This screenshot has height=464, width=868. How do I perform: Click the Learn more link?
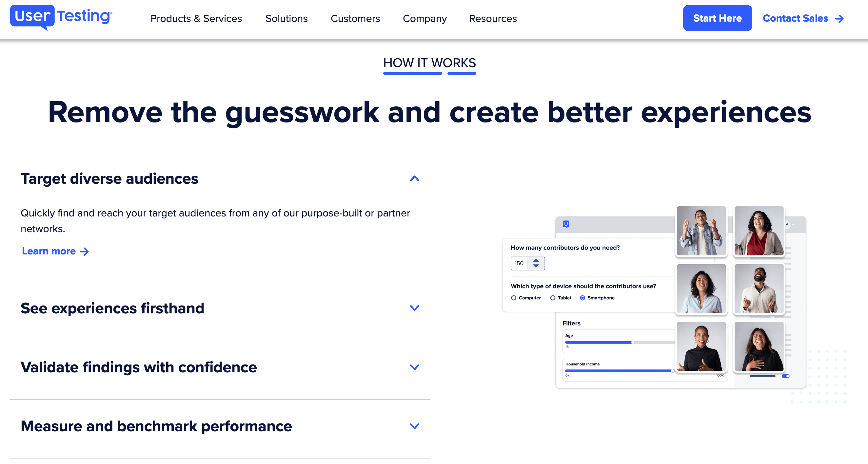point(48,251)
